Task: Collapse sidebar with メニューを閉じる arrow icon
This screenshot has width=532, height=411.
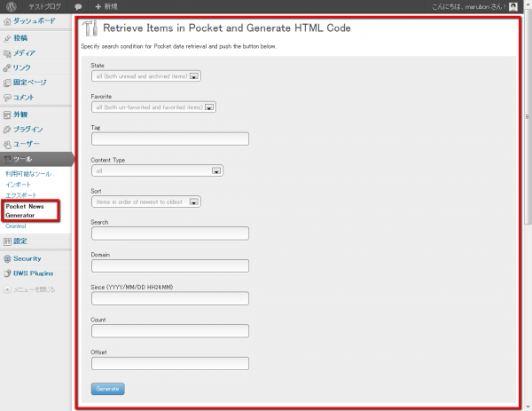Action: pos(7,289)
